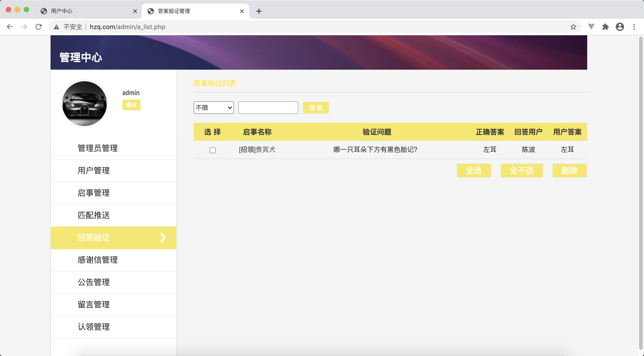
Task: Open the Vue devtools extension icon
Action: click(591, 27)
